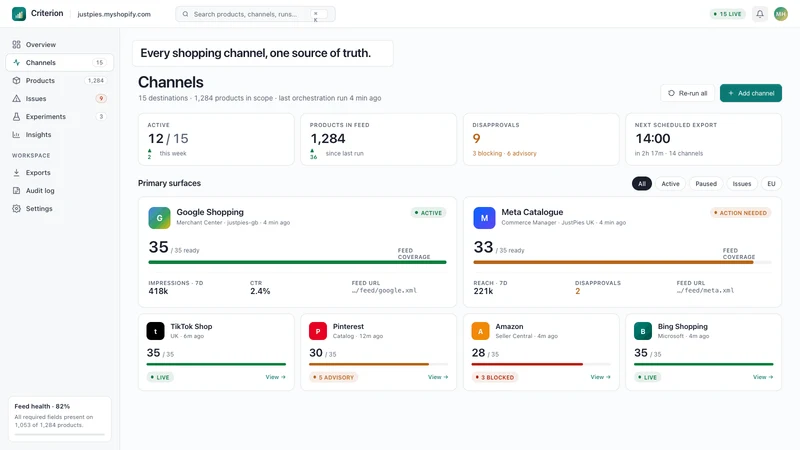Click the Pinterest P icon
This screenshot has height=450, width=800.
(x=318, y=331)
